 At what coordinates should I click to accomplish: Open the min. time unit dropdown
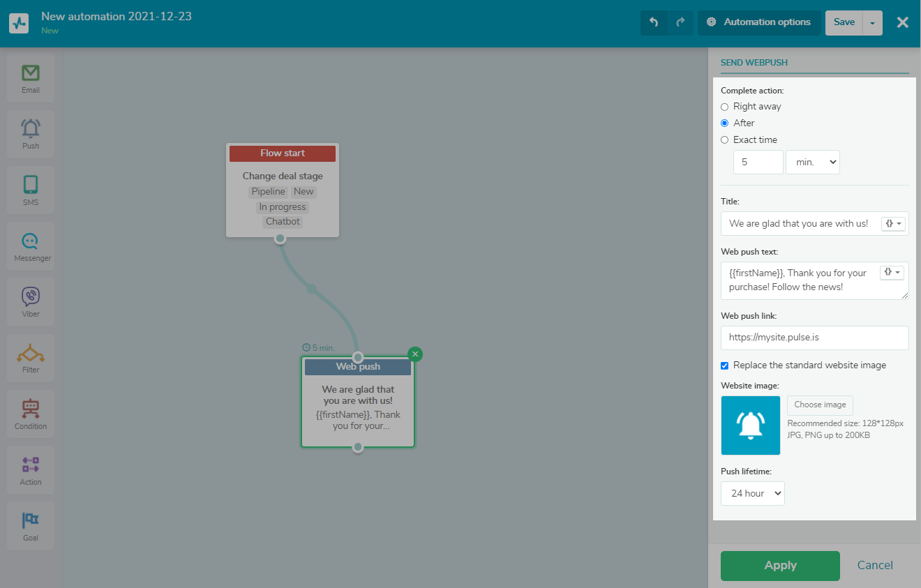click(x=813, y=162)
